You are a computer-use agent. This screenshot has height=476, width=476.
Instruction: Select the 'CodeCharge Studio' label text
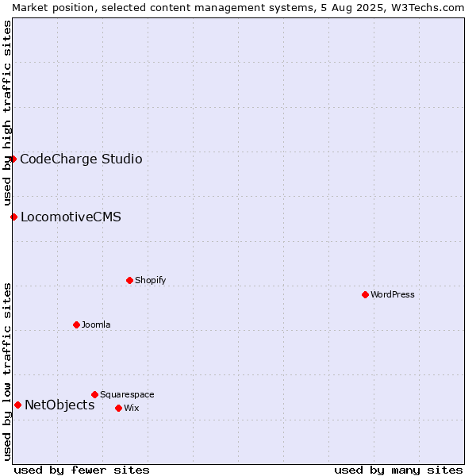tap(81, 159)
